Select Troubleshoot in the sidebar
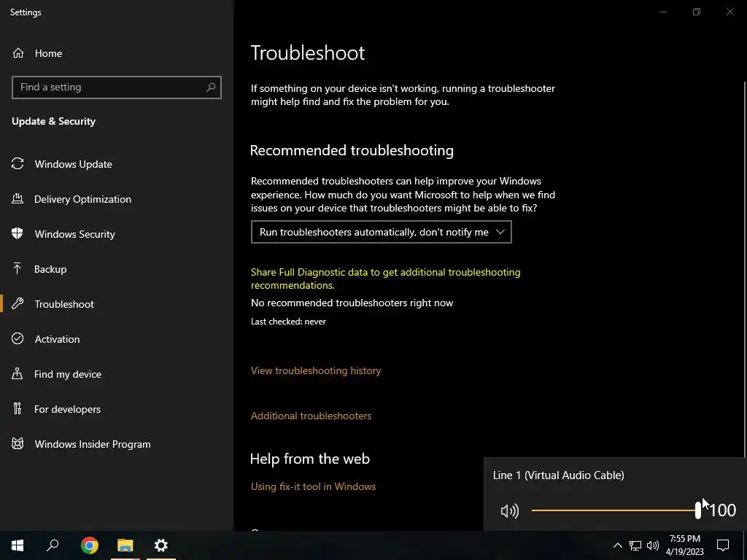Screen dimensions: 747x560 [64, 304]
